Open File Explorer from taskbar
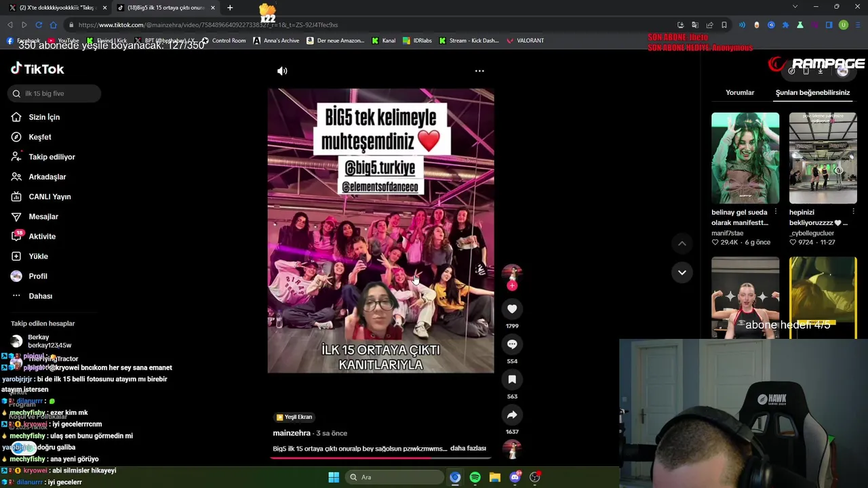 click(495, 477)
